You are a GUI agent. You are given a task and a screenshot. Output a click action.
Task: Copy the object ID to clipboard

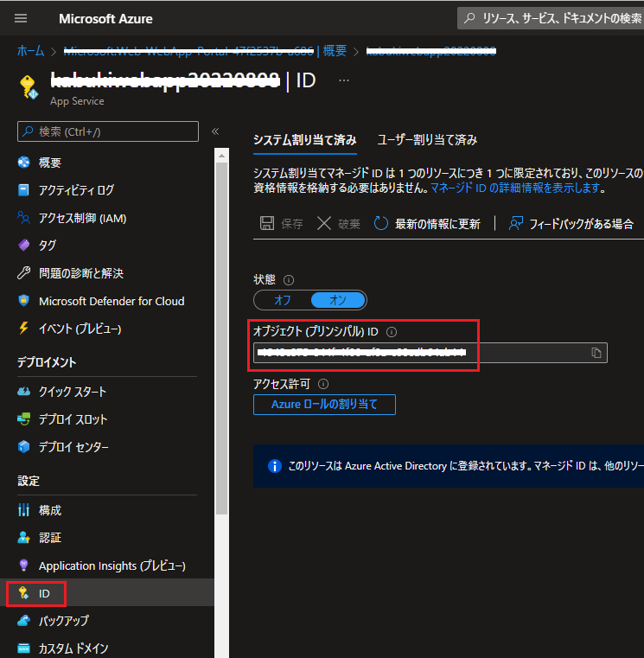pos(596,353)
